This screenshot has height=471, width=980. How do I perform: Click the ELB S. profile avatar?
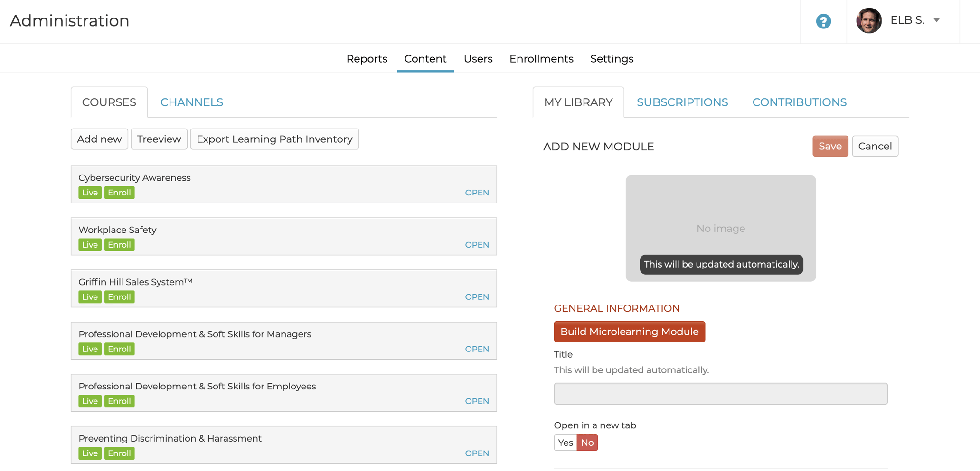[869, 21]
